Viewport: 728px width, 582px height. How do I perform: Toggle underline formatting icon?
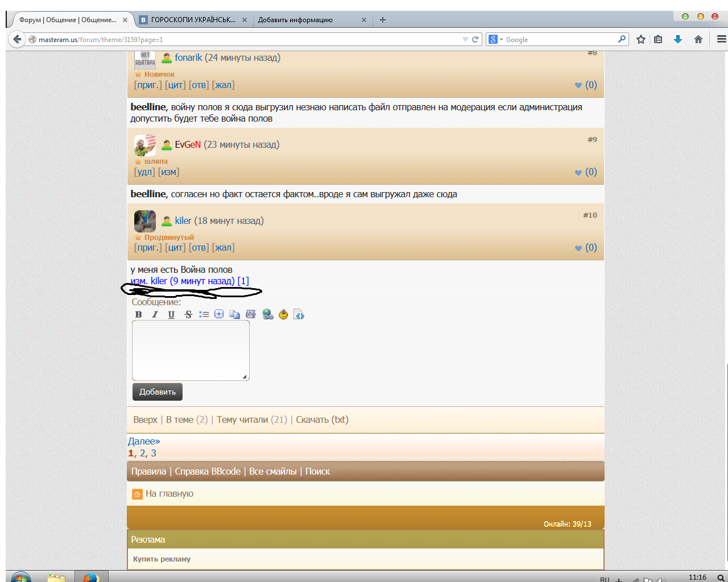(x=171, y=314)
